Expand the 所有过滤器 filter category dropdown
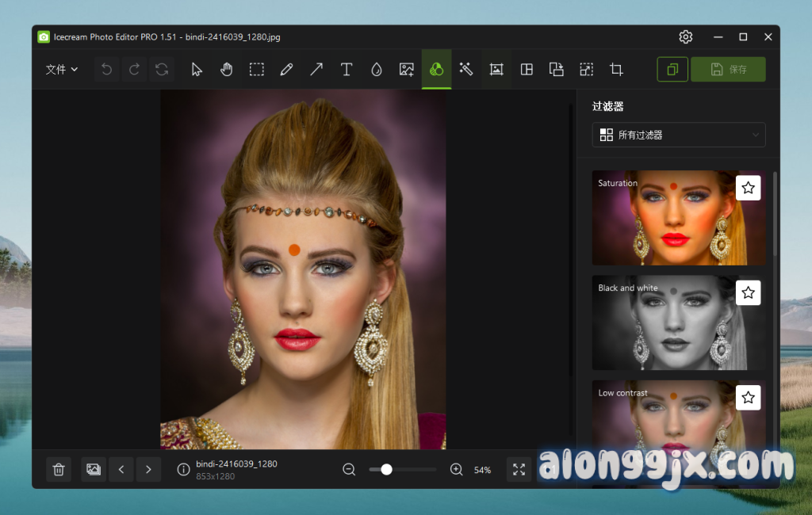 point(679,135)
